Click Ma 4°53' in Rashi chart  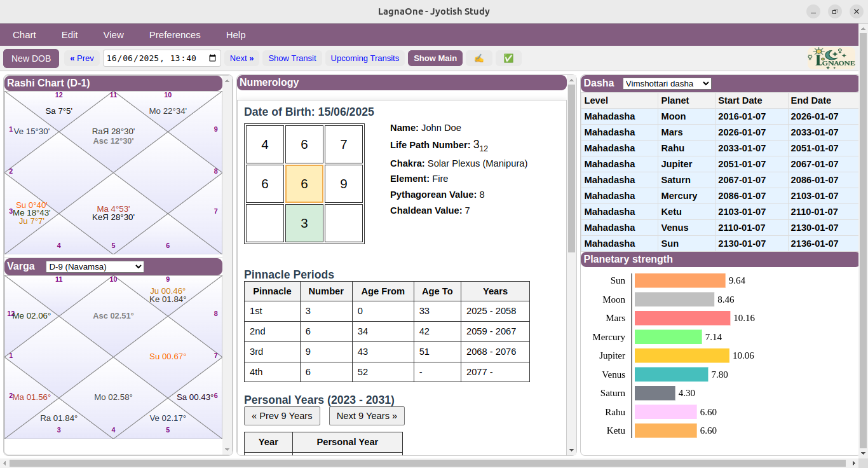coord(113,209)
